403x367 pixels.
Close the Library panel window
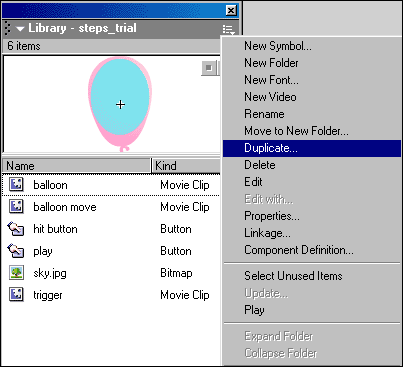(231, 11)
